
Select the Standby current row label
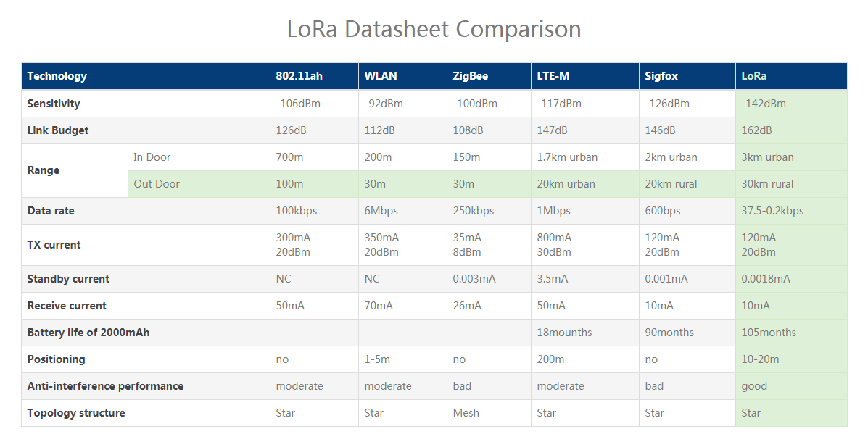pyautogui.click(x=68, y=278)
